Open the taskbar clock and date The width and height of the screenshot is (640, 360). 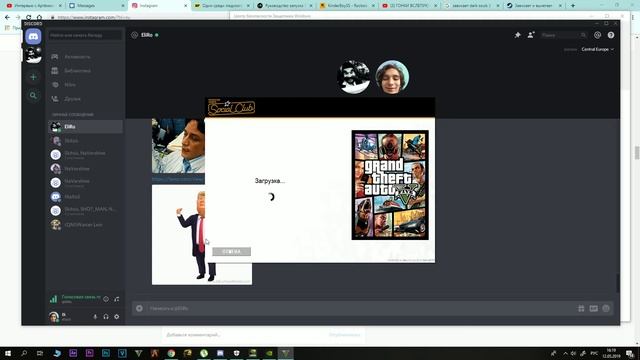[611, 353]
